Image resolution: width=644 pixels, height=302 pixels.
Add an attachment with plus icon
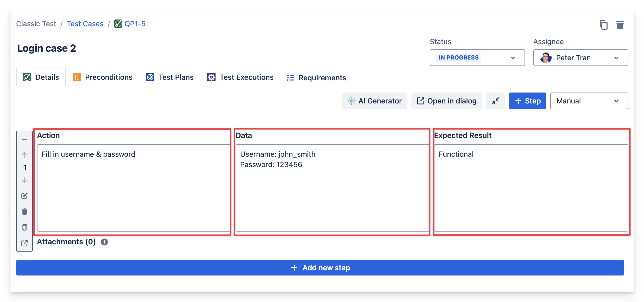(x=104, y=242)
